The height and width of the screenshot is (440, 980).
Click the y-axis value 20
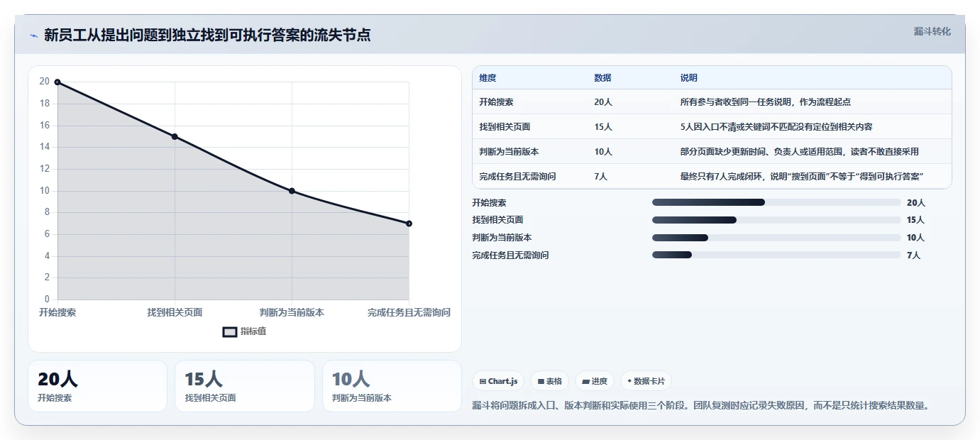(45, 82)
